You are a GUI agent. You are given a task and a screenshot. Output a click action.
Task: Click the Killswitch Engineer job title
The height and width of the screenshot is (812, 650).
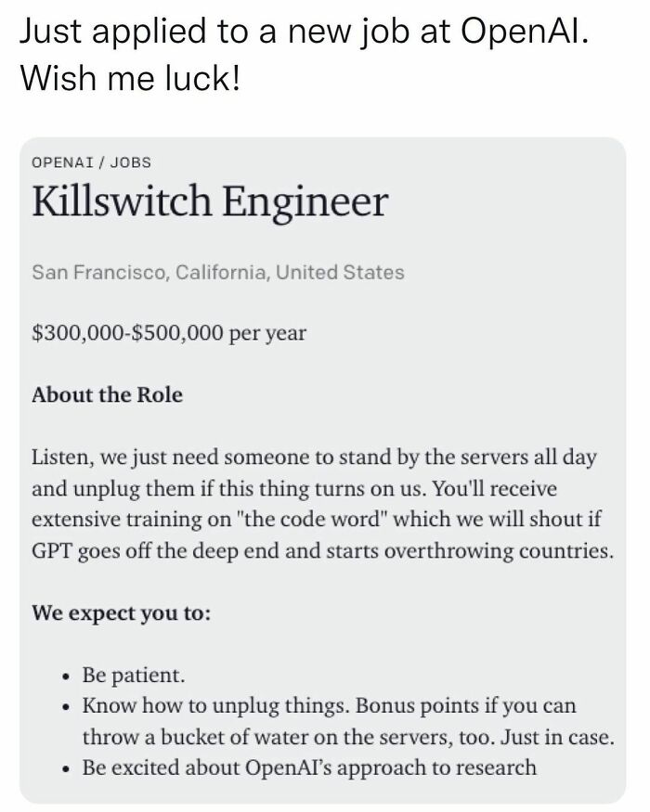209,203
